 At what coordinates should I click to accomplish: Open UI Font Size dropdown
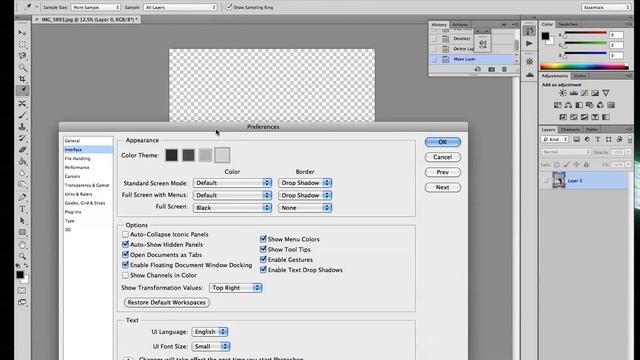[211, 347]
